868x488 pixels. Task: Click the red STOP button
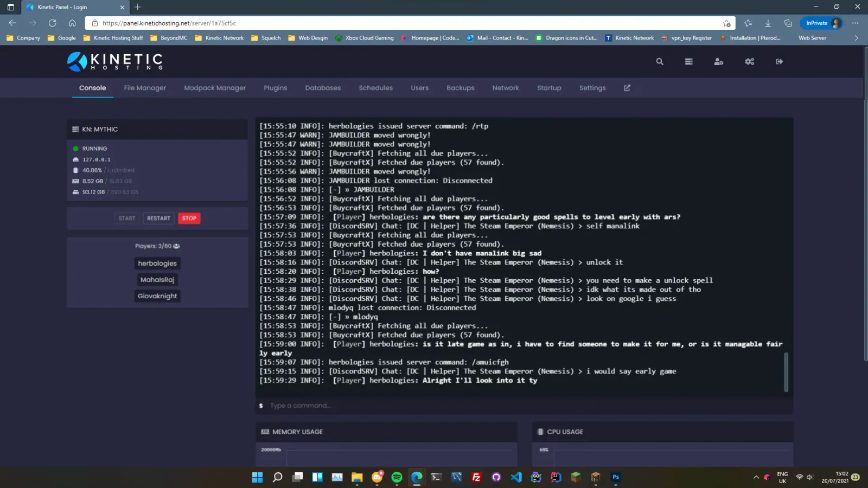coord(189,219)
